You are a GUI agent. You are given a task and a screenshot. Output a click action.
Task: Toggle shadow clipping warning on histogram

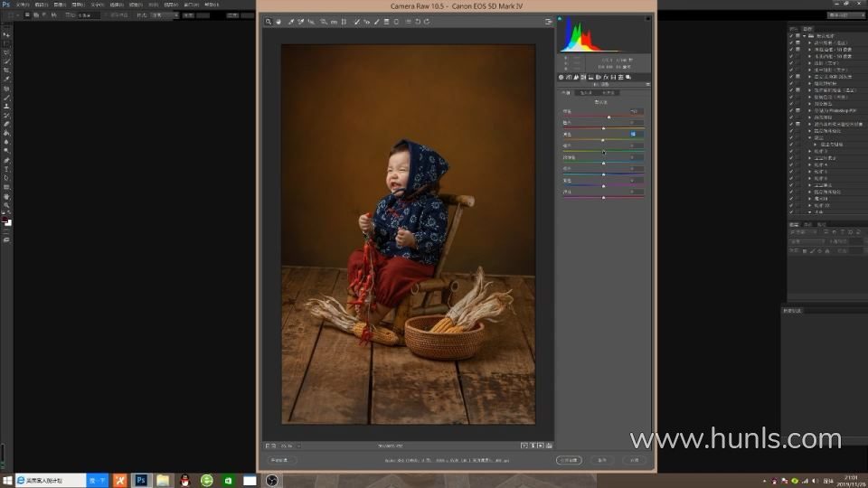pyautogui.click(x=561, y=19)
